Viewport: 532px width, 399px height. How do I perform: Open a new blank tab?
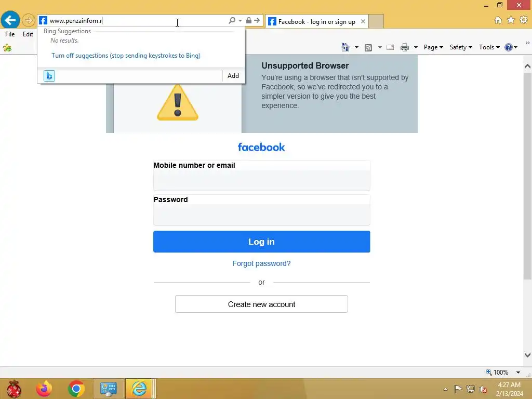pos(376,21)
